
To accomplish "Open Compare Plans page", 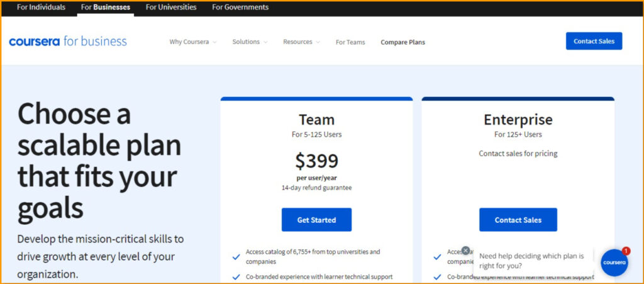I will coord(403,42).
